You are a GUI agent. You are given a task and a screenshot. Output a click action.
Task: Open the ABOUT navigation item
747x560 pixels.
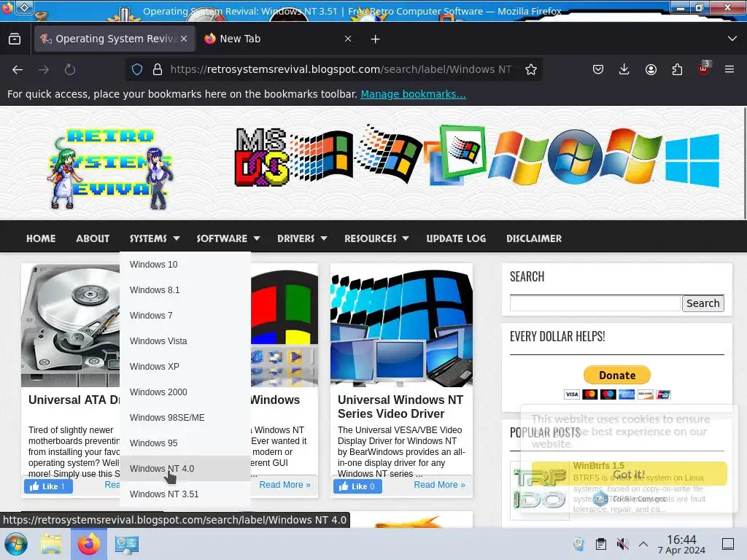pos(93,238)
